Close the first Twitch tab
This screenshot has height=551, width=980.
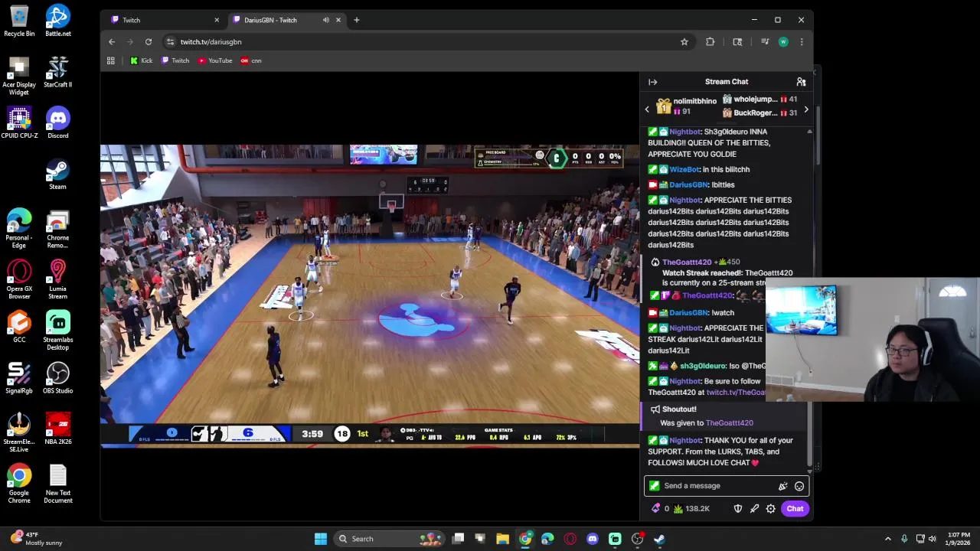pos(217,20)
